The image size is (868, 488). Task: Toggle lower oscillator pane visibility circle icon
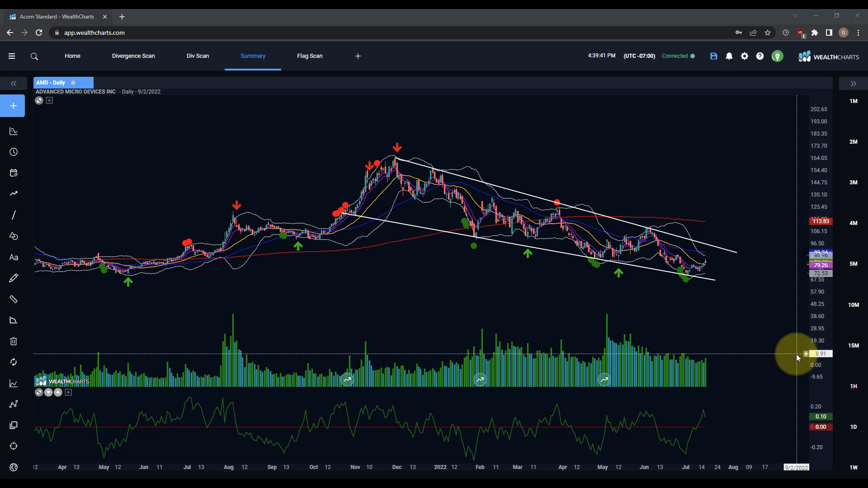tap(39, 393)
